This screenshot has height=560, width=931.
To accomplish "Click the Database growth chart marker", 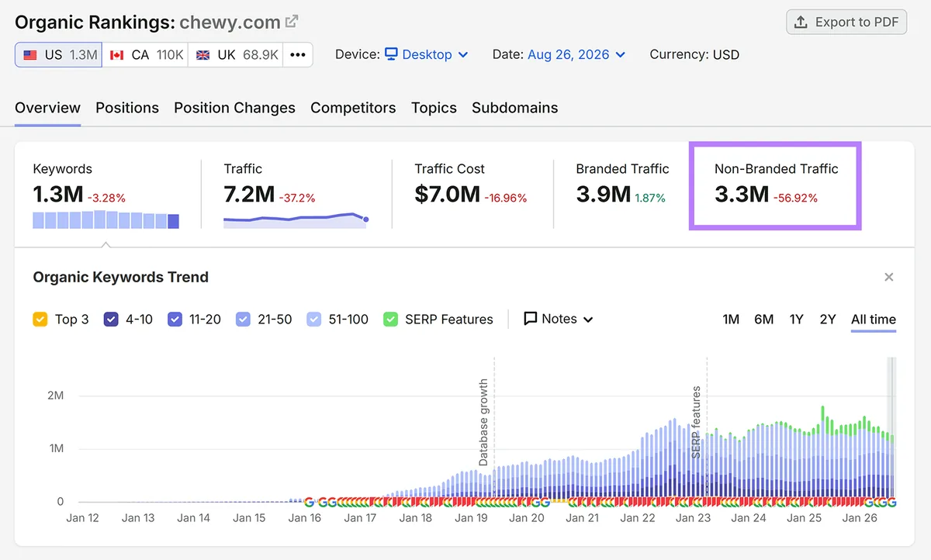I will pyautogui.click(x=484, y=423).
